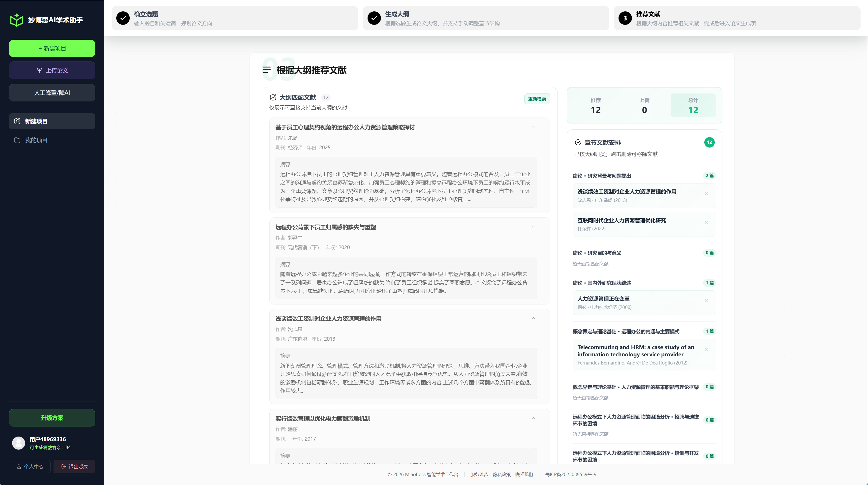Select the 推荐 count tab

coord(595,105)
